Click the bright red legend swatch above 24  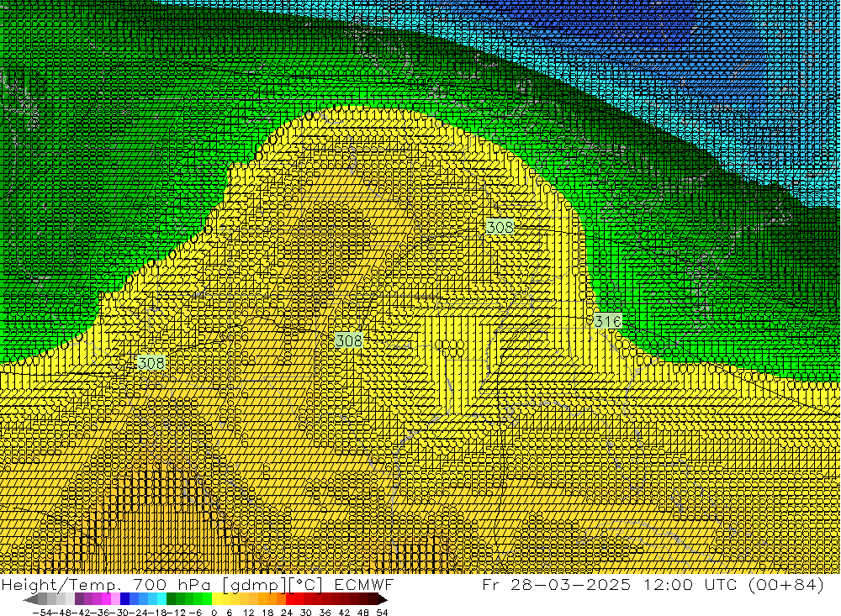click(290, 600)
